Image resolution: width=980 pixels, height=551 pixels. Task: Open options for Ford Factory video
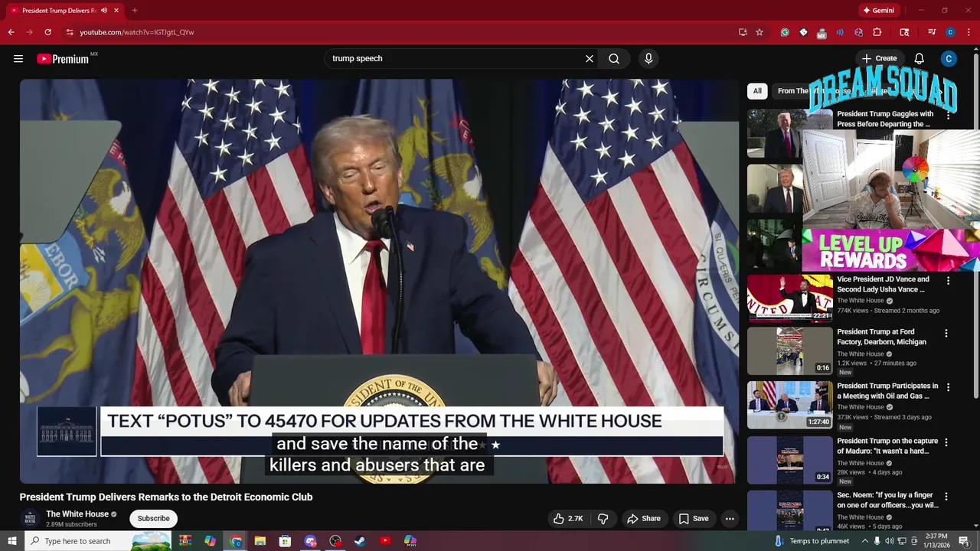click(946, 334)
